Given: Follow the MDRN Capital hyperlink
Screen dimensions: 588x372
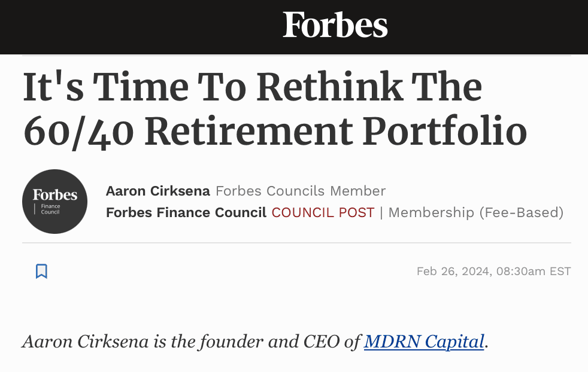Looking at the screenshot, I should [x=424, y=341].
